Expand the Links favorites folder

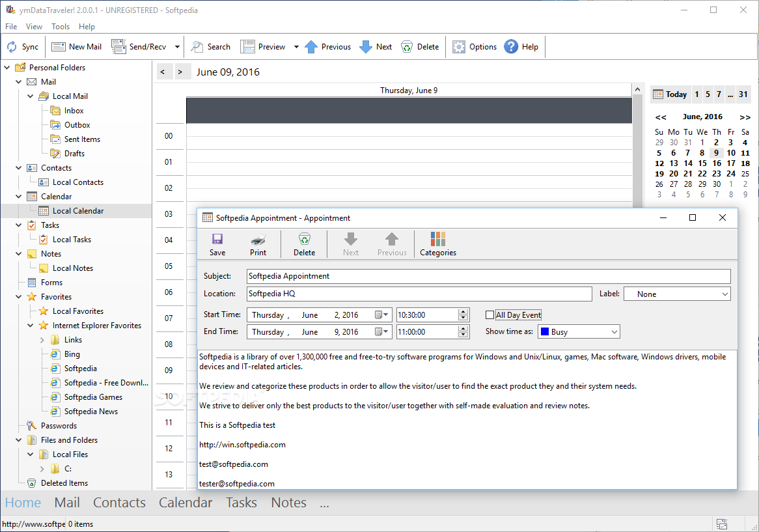coord(42,341)
